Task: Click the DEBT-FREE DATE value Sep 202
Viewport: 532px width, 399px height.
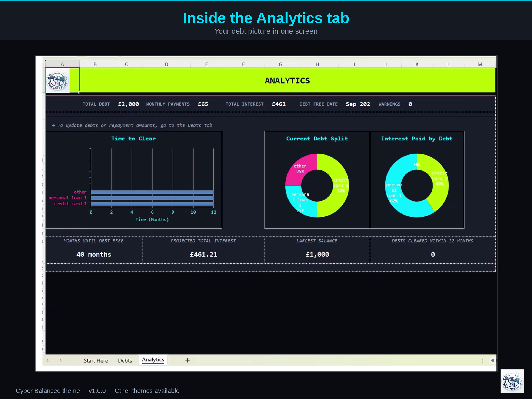Action: (358, 104)
